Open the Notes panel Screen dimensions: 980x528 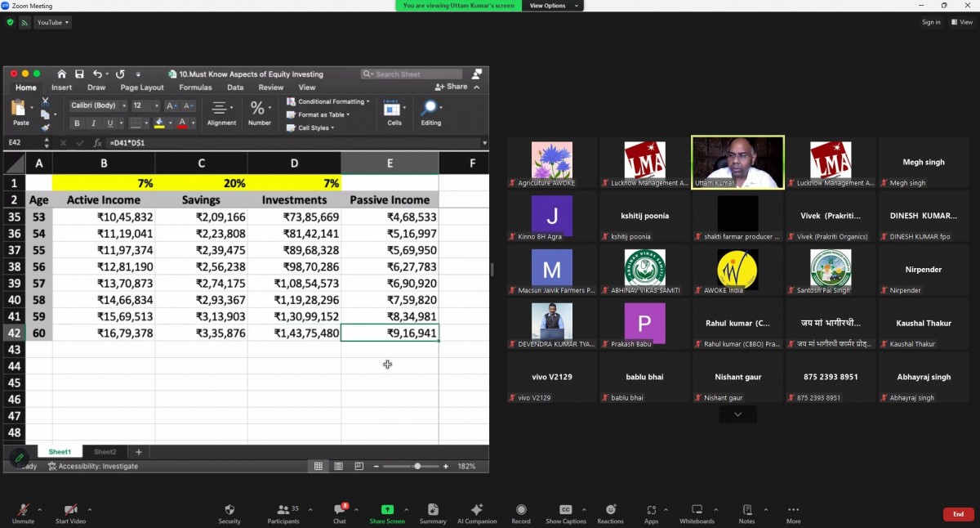coord(746,510)
